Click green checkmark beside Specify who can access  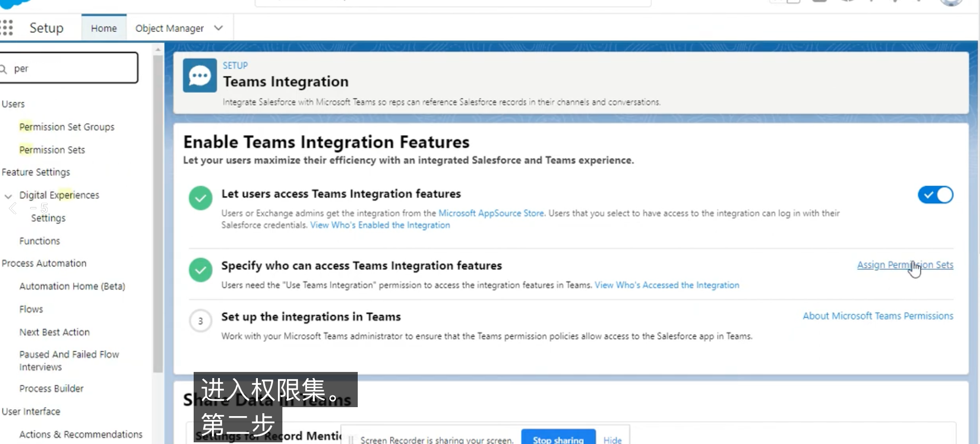[200, 270]
